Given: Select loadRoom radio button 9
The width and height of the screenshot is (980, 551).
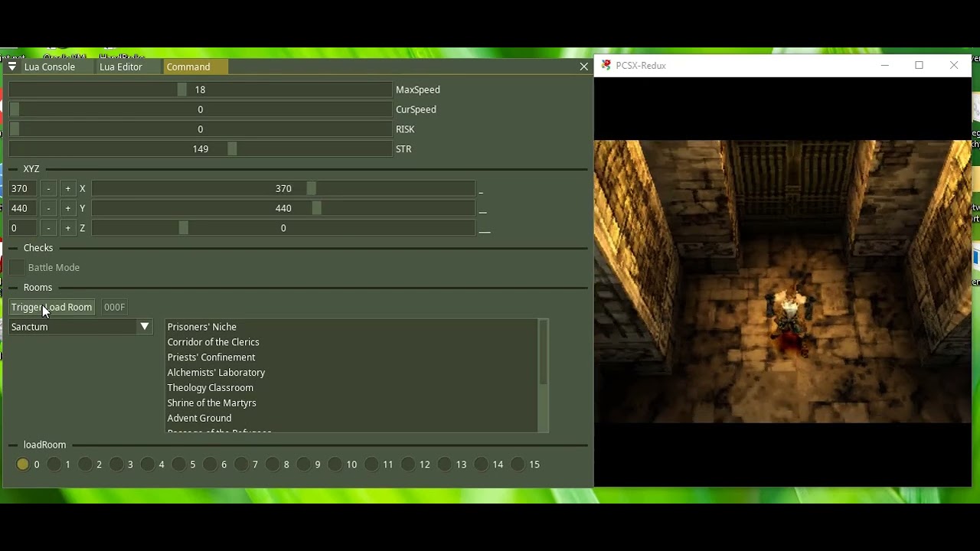Looking at the screenshot, I should tap(304, 465).
